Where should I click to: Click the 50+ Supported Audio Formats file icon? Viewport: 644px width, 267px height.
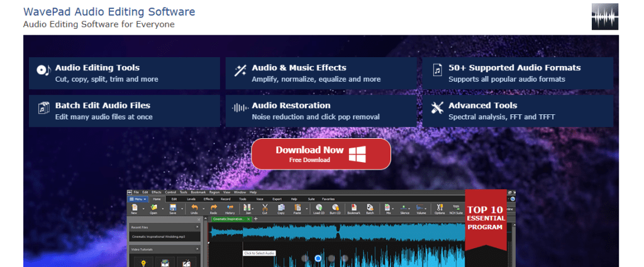click(x=438, y=70)
